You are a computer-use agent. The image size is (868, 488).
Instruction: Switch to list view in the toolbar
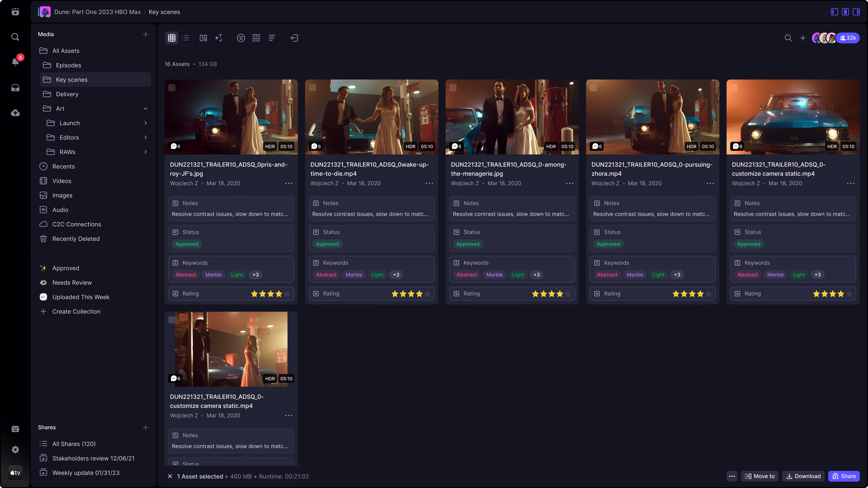185,38
